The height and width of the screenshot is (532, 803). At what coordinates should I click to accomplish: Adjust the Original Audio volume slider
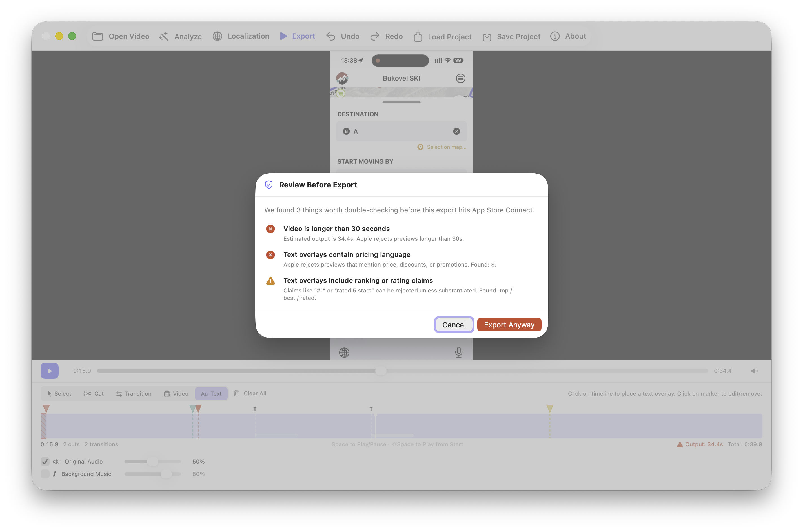153,462
